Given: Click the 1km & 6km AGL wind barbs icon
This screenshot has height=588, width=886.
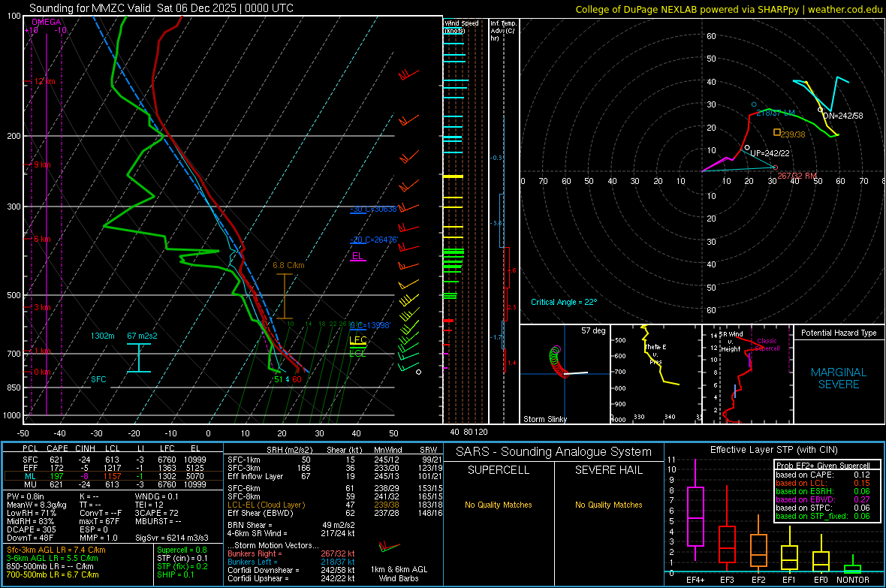Looking at the screenshot, I should tap(390, 544).
